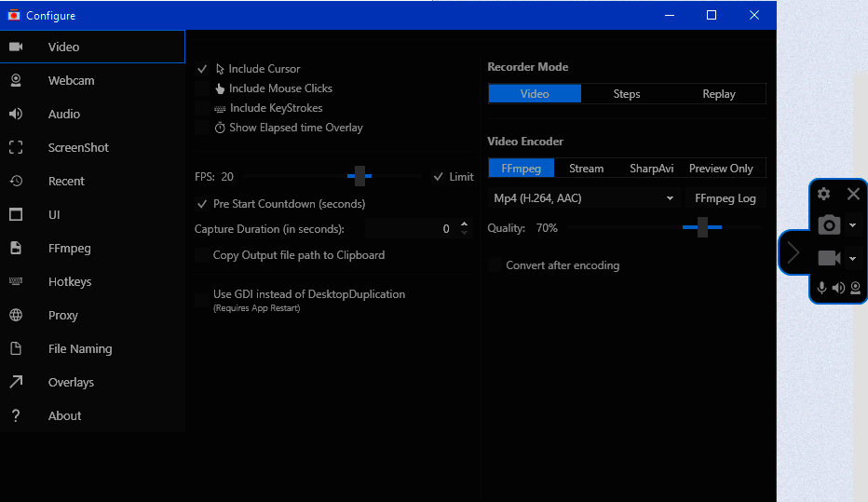This screenshot has width=868, height=502.
Task: Start recording with the video camera icon
Action: pyautogui.click(x=828, y=258)
